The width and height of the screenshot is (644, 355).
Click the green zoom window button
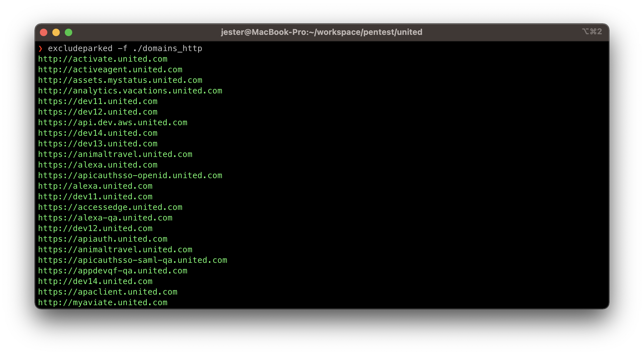click(69, 32)
